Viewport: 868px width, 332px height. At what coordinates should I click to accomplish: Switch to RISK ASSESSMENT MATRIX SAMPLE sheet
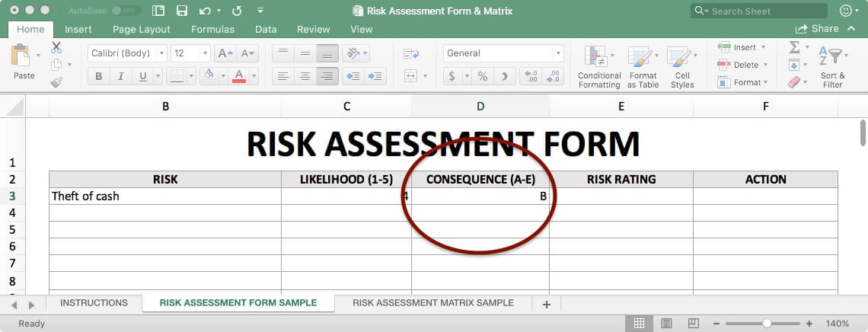(x=433, y=302)
